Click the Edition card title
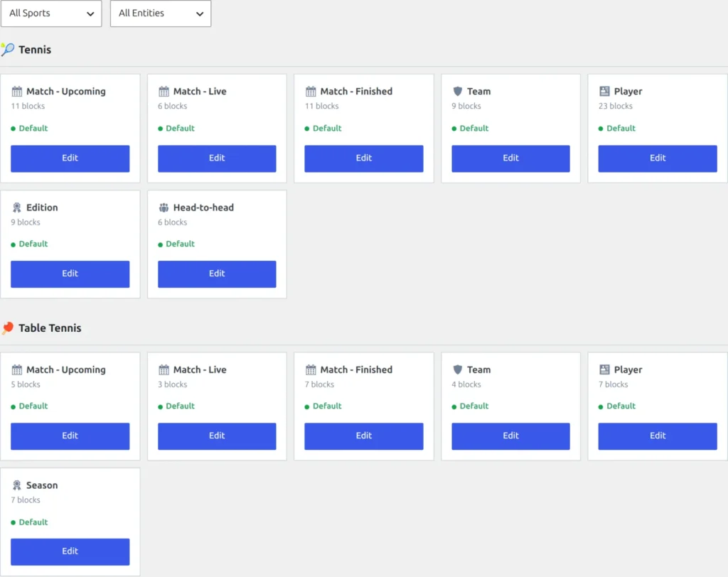 click(42, 207)
